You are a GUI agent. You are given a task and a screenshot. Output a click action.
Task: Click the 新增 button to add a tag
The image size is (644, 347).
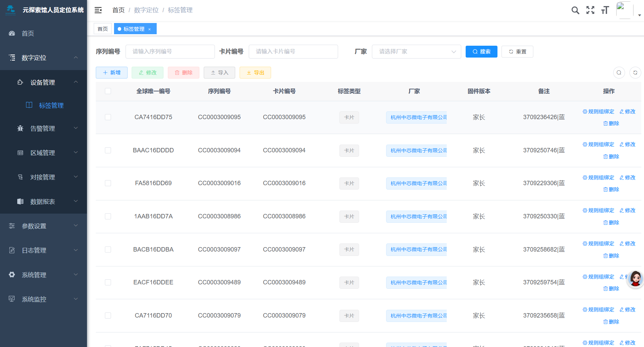(112, 72)
